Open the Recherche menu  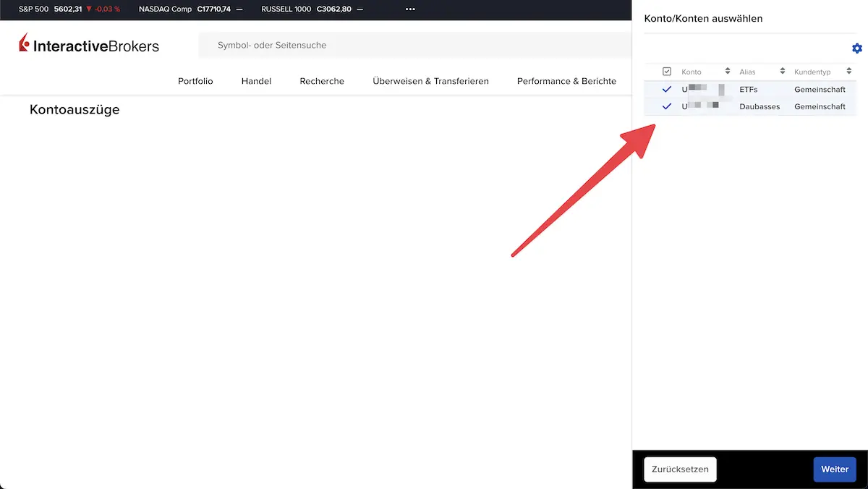322,81
